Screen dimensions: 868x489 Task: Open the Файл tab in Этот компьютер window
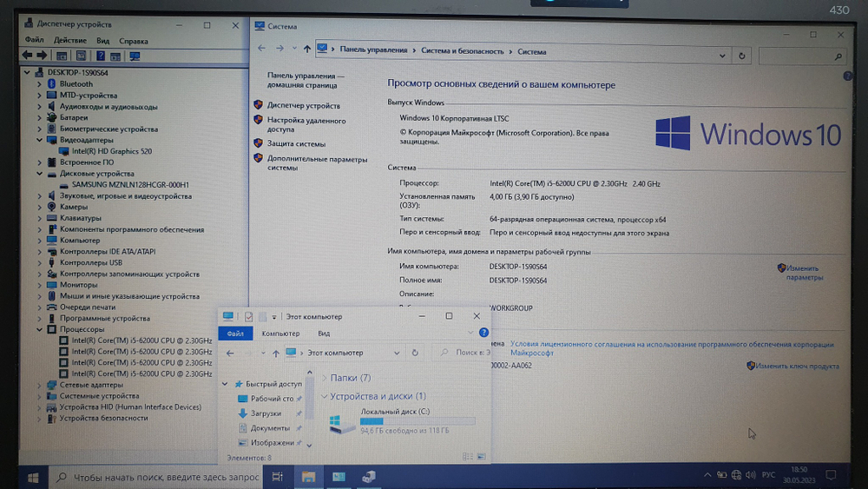(x=235, y=334)
